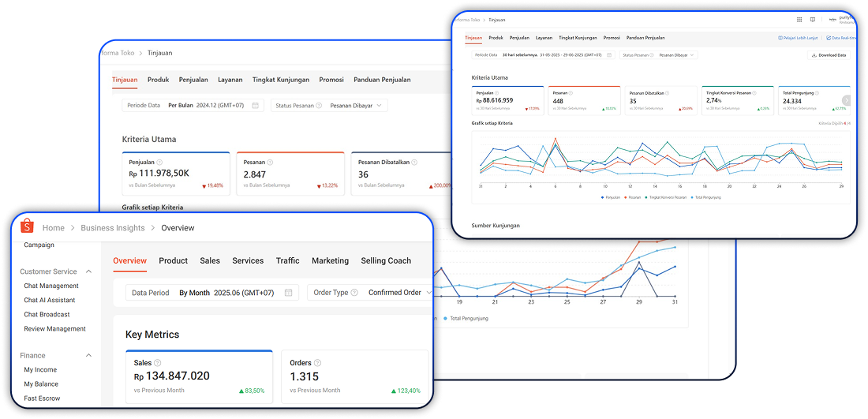Toggle the Tingkat Konversi Pesanan 2,74% metric card
This screenshot has width=868, height=419.
(735, 101)
